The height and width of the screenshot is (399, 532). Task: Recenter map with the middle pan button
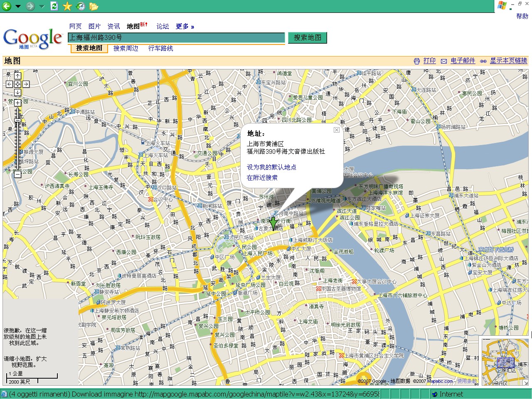[x=17, y=84]
